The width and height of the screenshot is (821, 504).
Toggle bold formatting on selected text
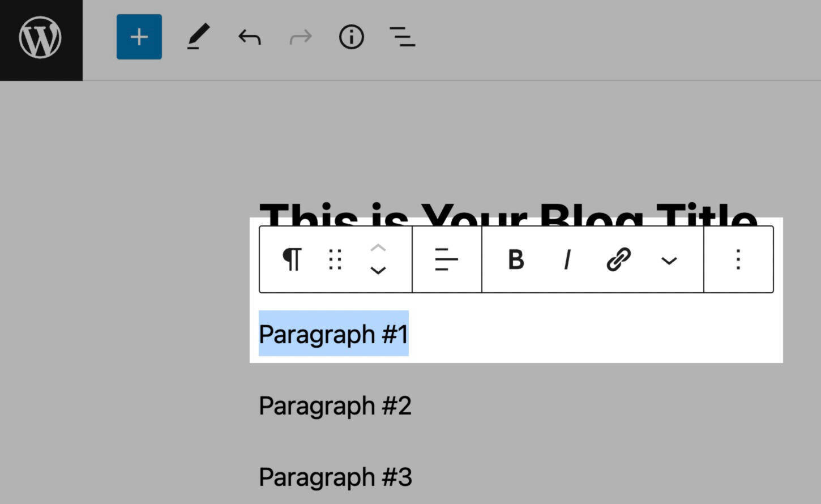point(515,259)
